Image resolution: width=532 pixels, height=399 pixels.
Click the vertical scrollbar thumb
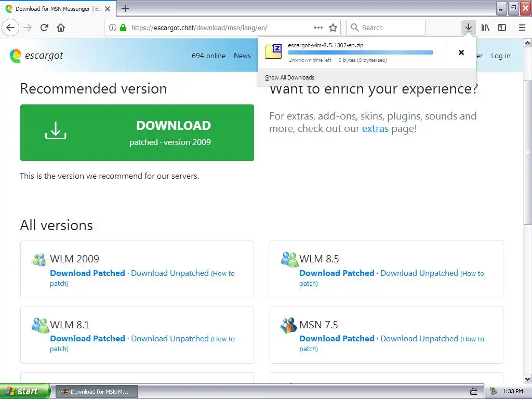pyautogui.click(x=528, y=152)
